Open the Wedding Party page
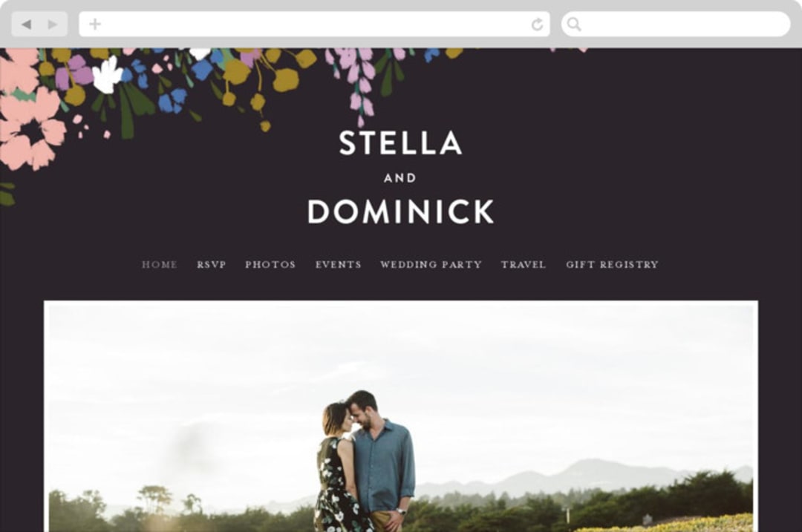This screenshot has width=802, height=532. click(x=431, y=265)
